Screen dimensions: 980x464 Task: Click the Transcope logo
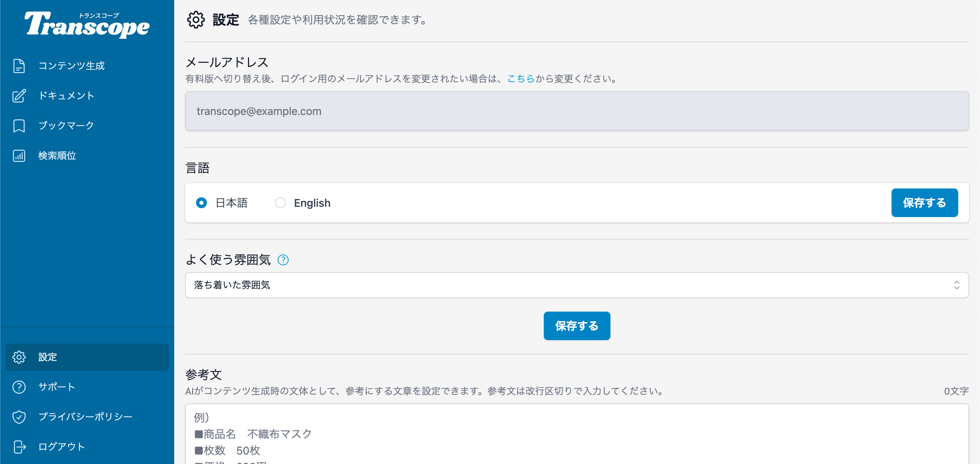pos(87,24)
